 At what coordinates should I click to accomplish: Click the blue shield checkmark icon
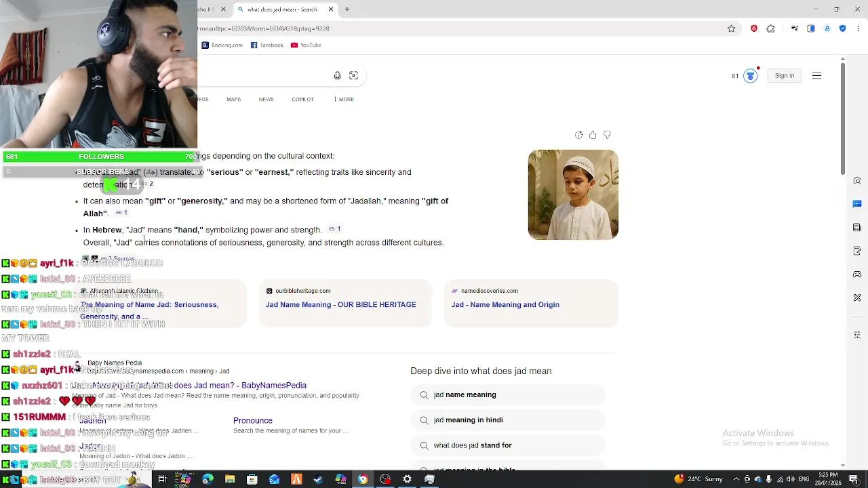click(x=842, y=28)
